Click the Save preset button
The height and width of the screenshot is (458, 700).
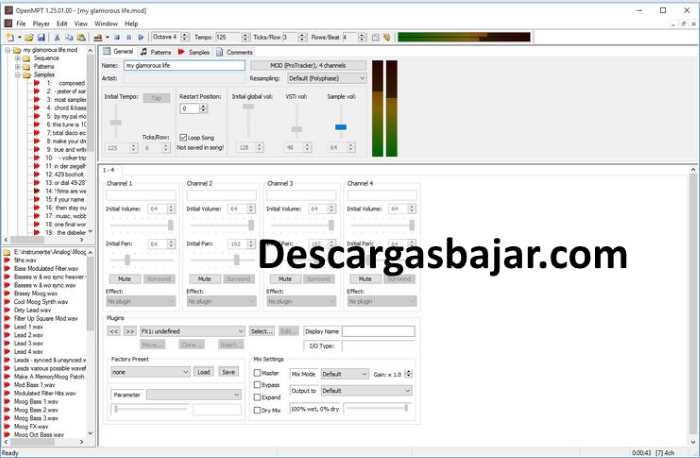pyautogui.click(x=228, y=372)
